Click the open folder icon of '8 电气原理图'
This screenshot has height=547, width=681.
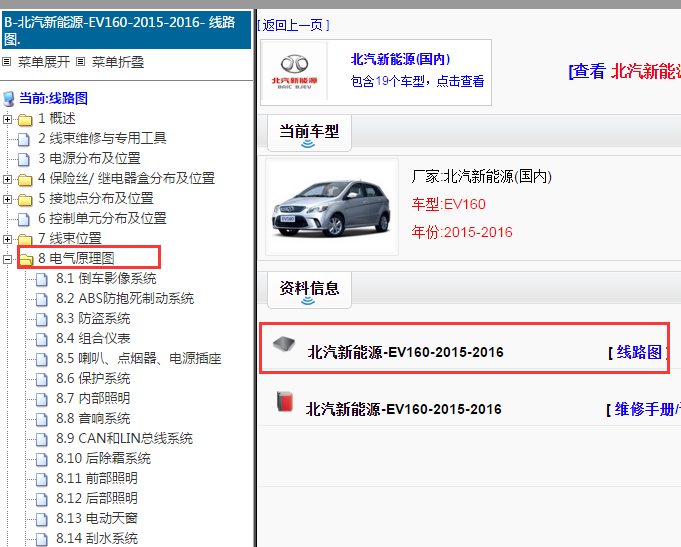pos(26,259)
